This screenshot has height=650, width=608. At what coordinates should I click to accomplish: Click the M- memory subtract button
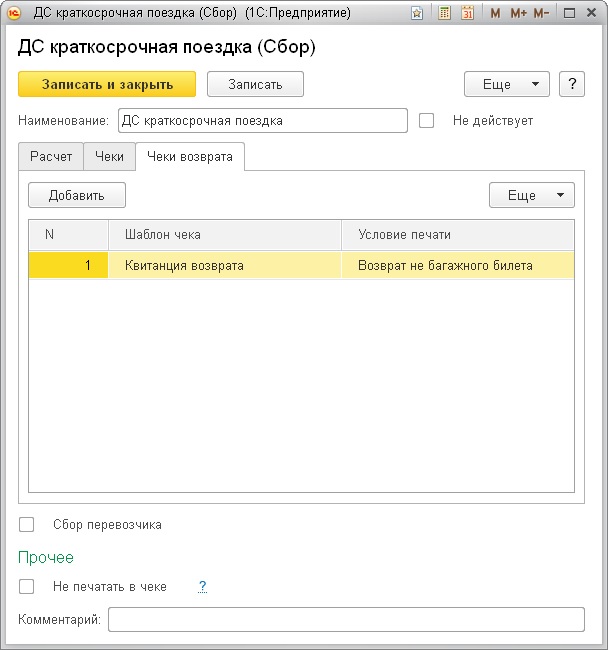[541, 13]
